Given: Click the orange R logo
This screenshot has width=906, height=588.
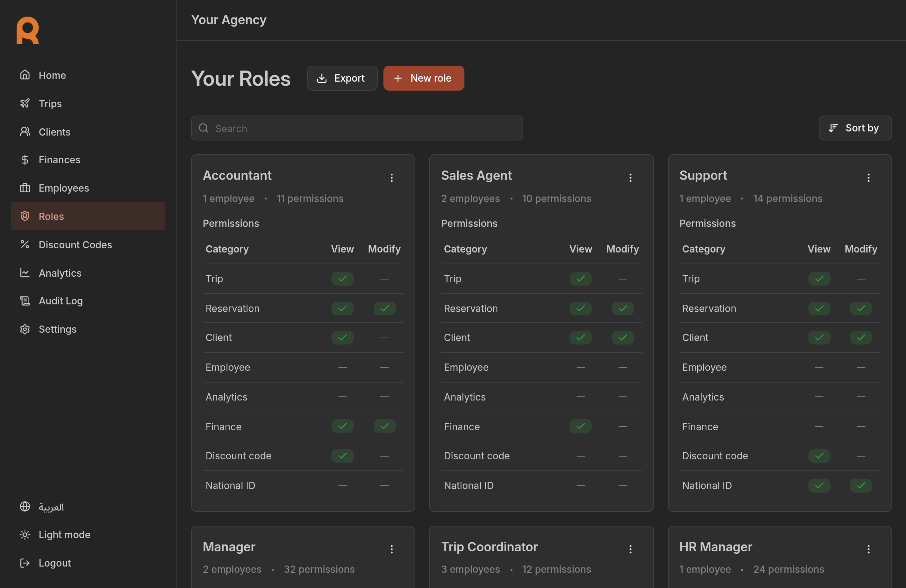Looking at the screenshot, I should pos(27,30).
